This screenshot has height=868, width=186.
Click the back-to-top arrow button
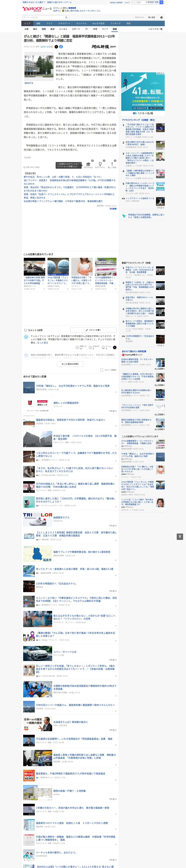(180, 536)
